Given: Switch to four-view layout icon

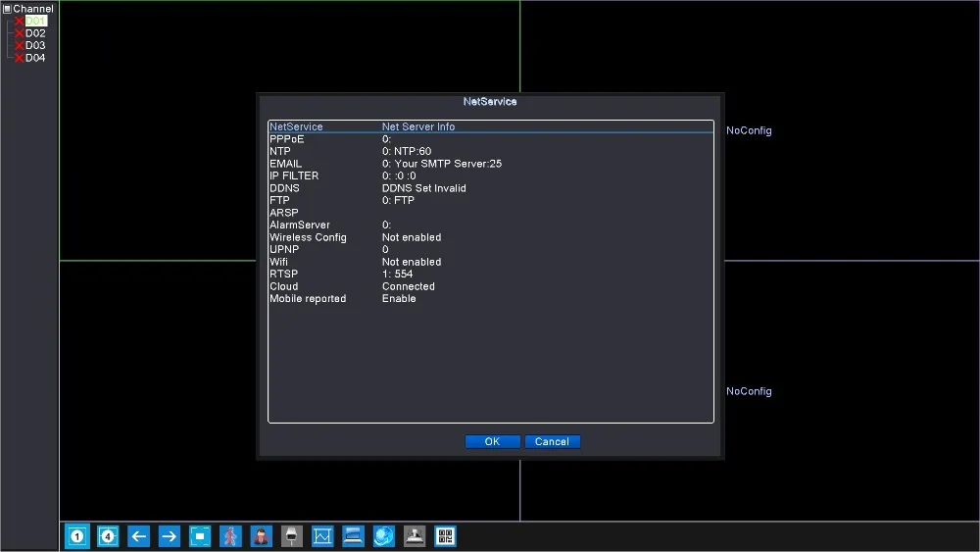Looking at the screenshot, I should [x=108, y=536].
